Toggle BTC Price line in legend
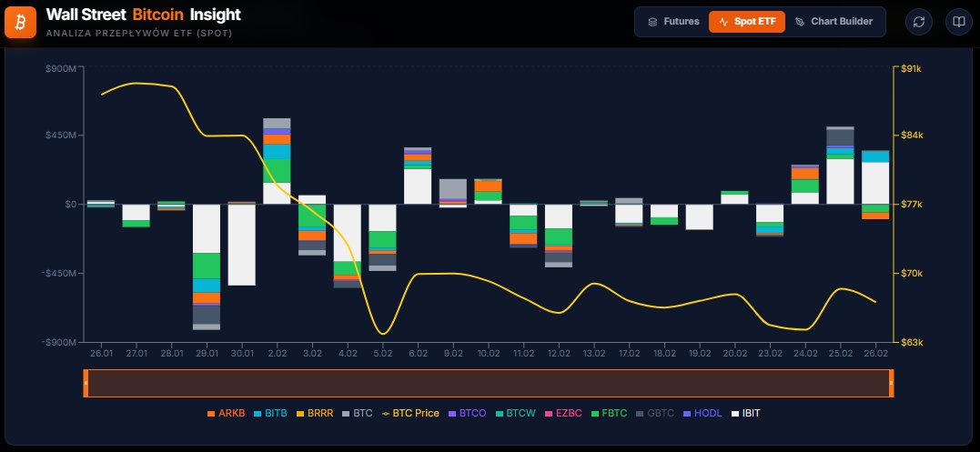The height and width of the screenshot is (452, 980). coord(410,413)
